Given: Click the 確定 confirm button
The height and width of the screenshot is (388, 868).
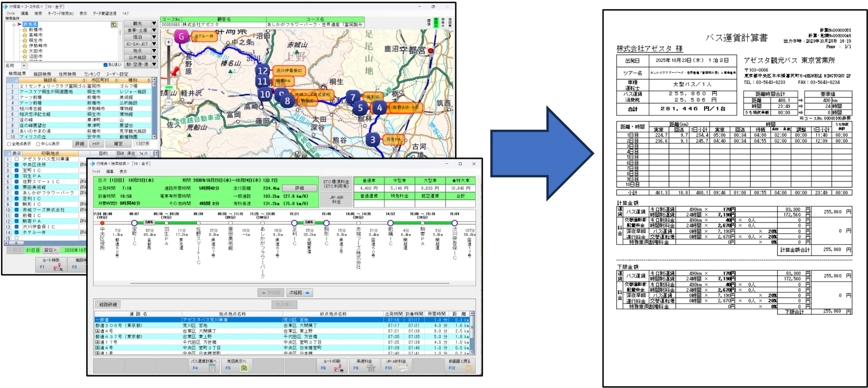Looking at the screenshot, I should point(118,144).
